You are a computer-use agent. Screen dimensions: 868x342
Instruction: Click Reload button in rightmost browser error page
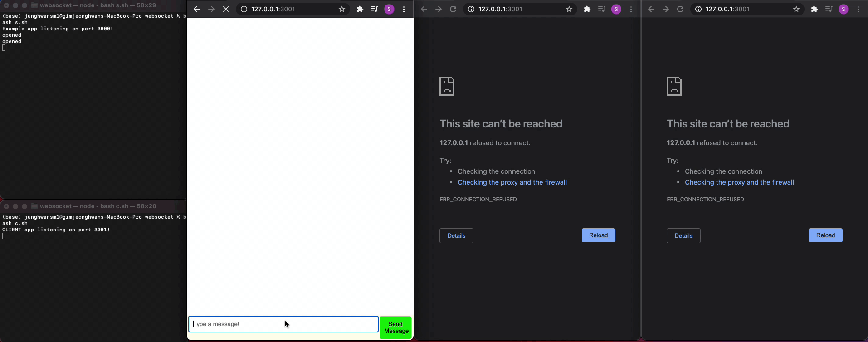pos(826,235)
